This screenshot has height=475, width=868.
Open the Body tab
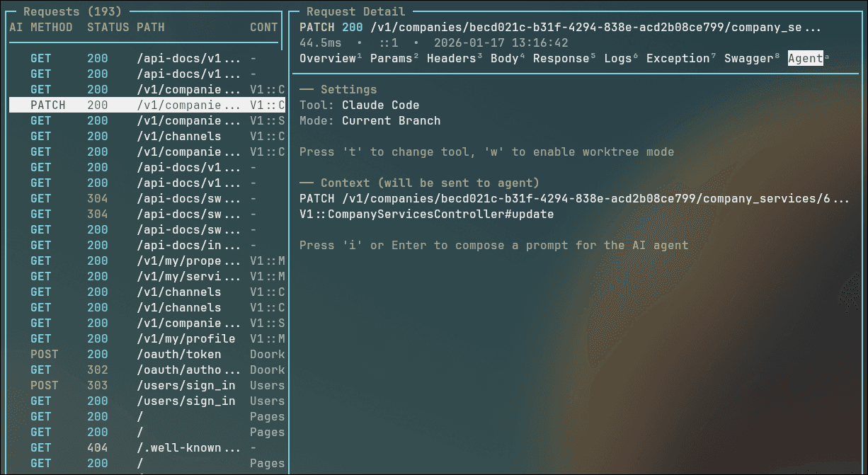[503, 59]
